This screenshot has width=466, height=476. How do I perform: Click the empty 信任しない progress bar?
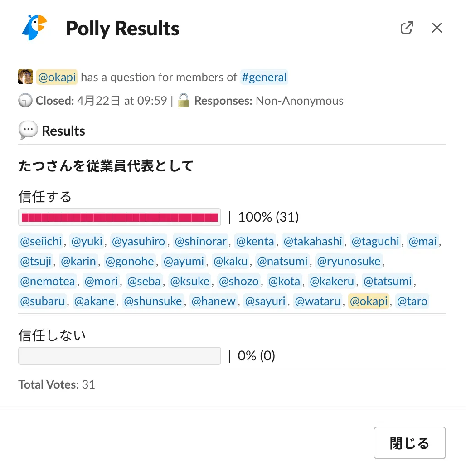click(120, 356)
